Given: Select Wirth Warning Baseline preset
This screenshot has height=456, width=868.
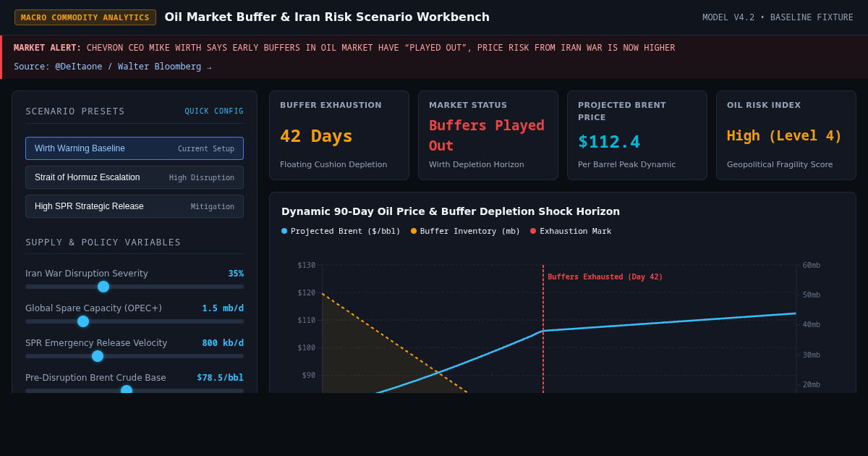Looking at the screenshot, I should [x=135, y=148].
